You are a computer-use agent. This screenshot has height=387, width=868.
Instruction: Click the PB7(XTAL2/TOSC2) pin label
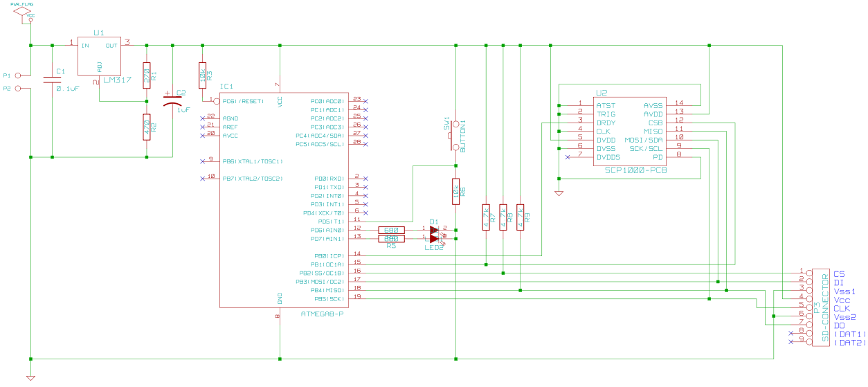pos(253,179)
